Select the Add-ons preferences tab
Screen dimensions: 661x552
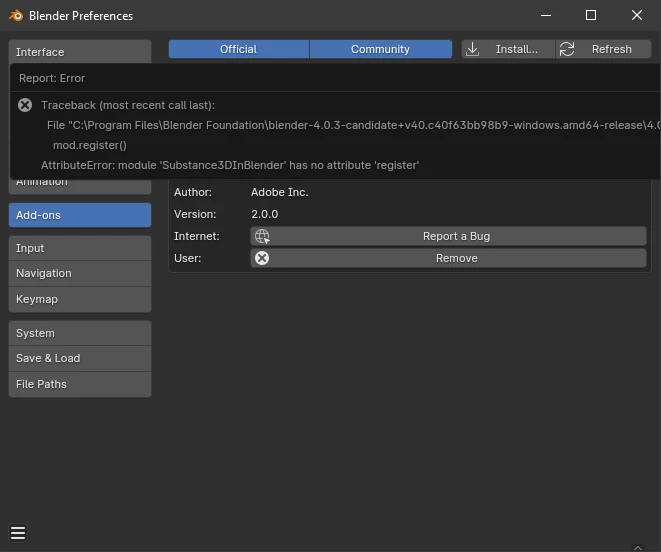coord(80,215)
